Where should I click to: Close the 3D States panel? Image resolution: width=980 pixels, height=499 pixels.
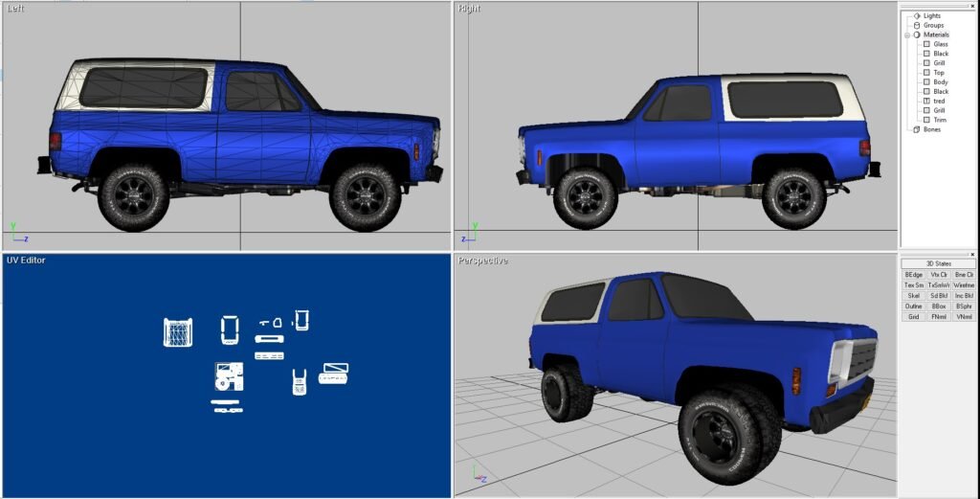[973, 255]
